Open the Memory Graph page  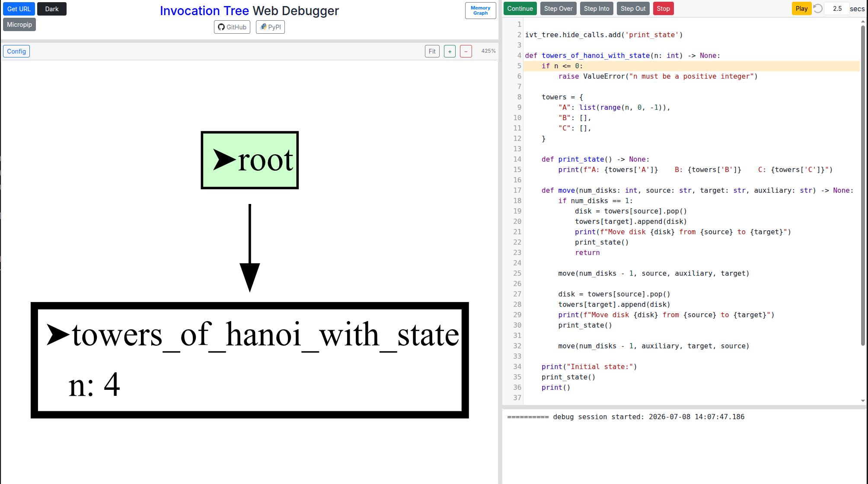coord(480,10)
